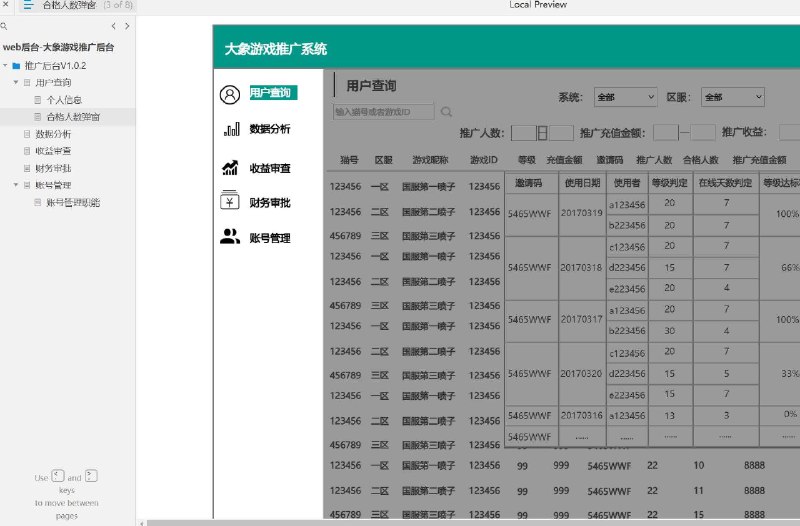Open 数据分析 page in sidebar tree
This screenshot has width=800, height=526.
pyautogui.click(x=53, y=134)
